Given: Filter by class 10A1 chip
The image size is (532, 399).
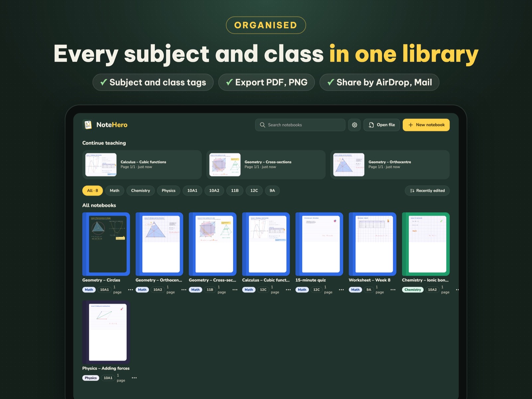Looking at the screenshot, I should pyautogui.click(x=192, y=191).
